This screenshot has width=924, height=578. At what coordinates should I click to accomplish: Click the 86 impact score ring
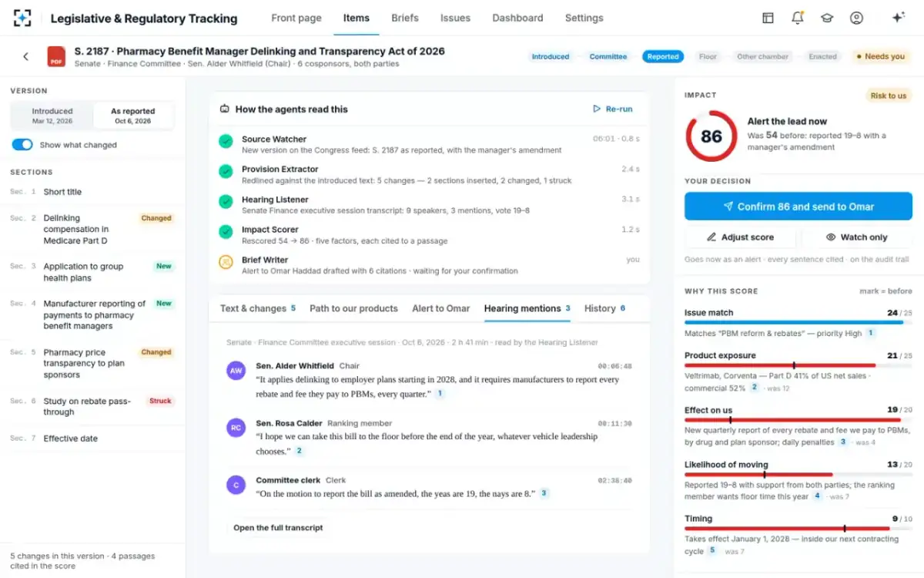click(x=711, y=136)
